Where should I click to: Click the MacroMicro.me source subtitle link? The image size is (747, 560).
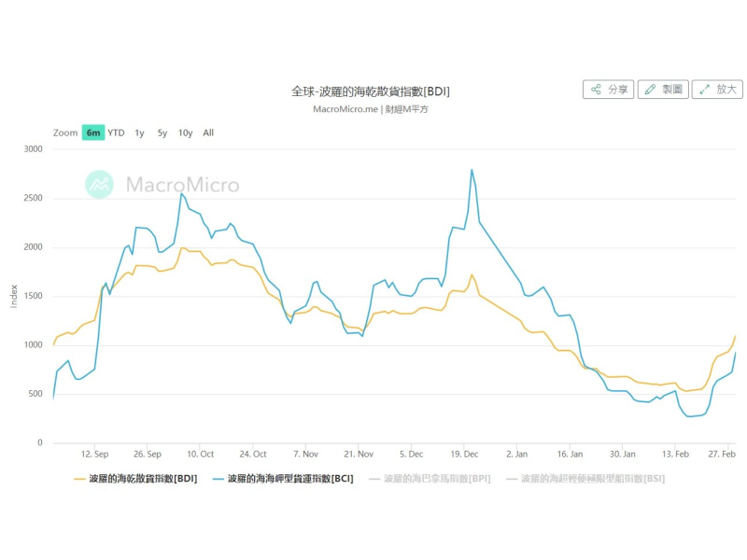[344, 109]
